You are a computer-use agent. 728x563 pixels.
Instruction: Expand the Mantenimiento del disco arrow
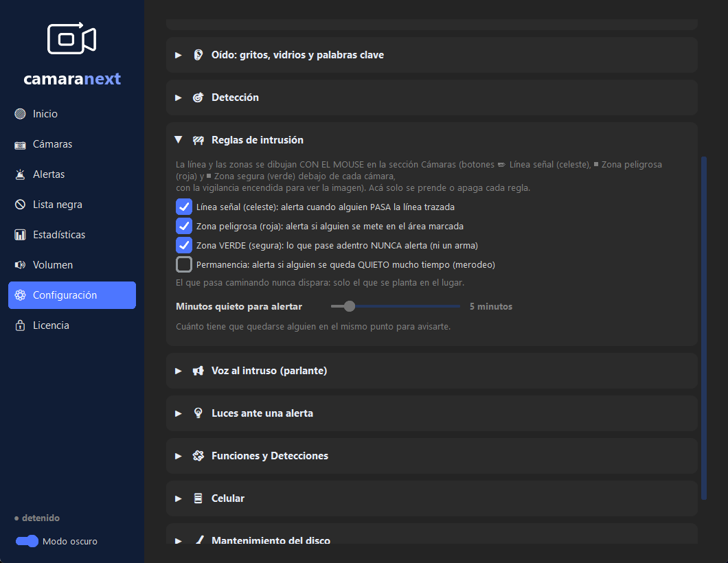pos(179,541)
